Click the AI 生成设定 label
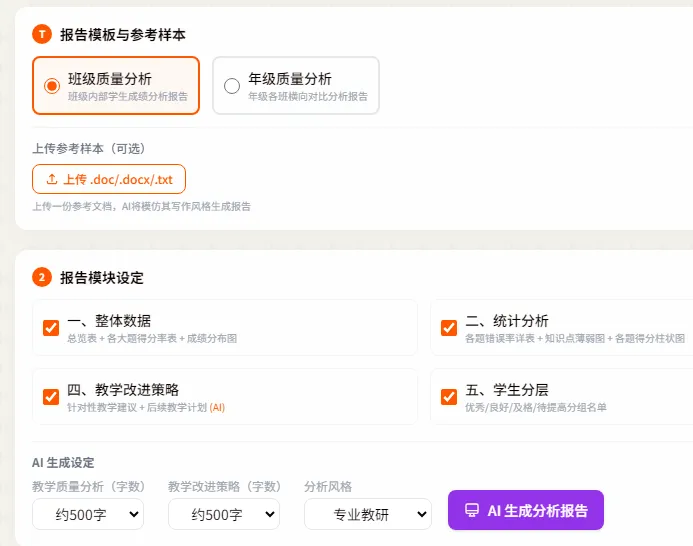693x546 pixels. pos(63,463)
